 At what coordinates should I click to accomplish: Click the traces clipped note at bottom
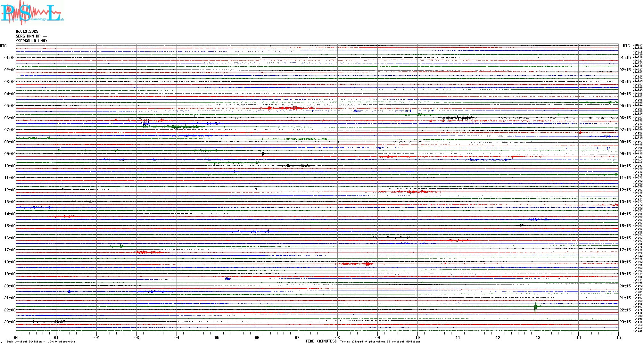[380, 342]
